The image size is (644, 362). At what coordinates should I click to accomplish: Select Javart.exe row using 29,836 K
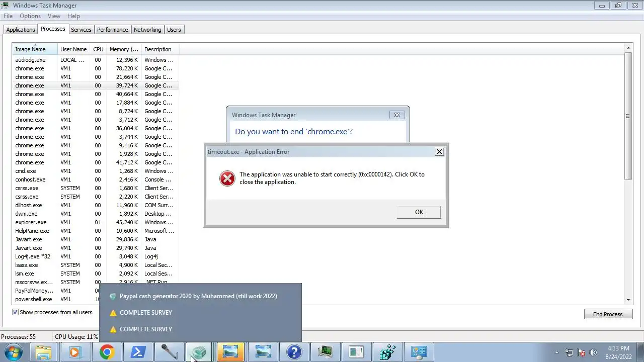(96, 239)
